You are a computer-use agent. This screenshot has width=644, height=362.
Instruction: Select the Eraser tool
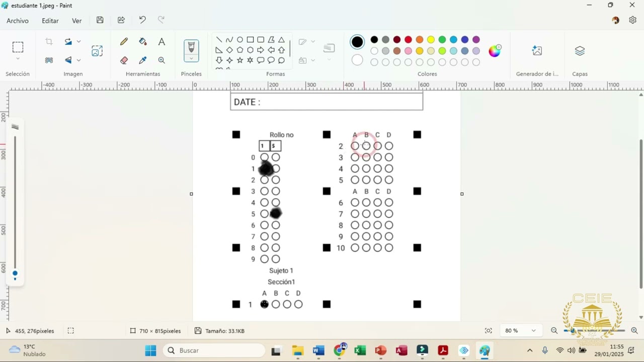124,60
